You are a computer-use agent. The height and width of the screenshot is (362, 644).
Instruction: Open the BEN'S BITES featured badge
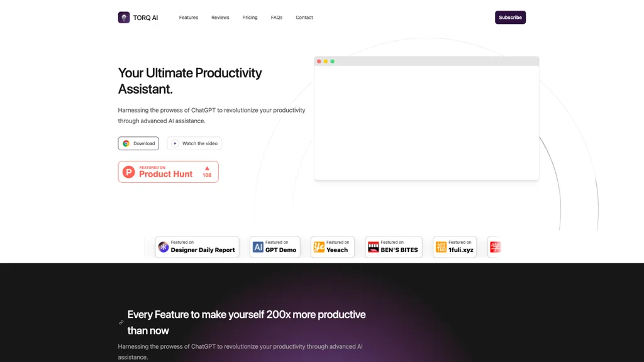pyautogui.click(x=394, y=246)
